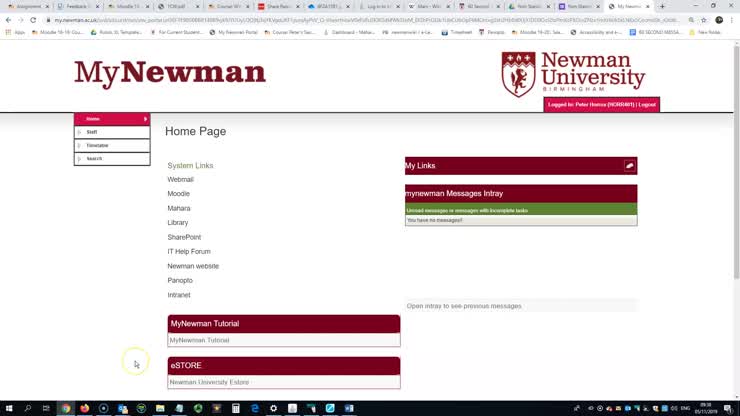Open the Panopto bookmark in bookmarks bar
This screenshot has width=740, height=416.
(x=491, y=33)
